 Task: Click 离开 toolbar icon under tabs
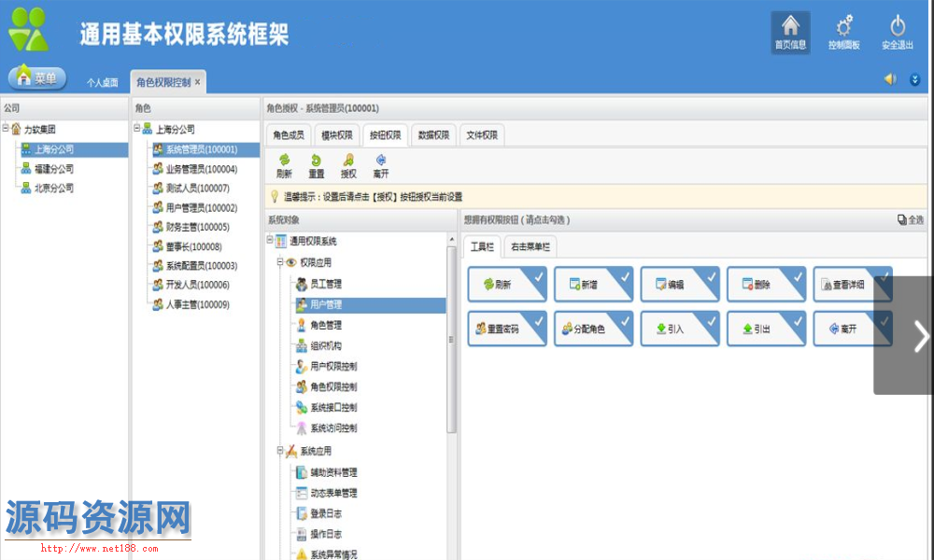(381, 166)
